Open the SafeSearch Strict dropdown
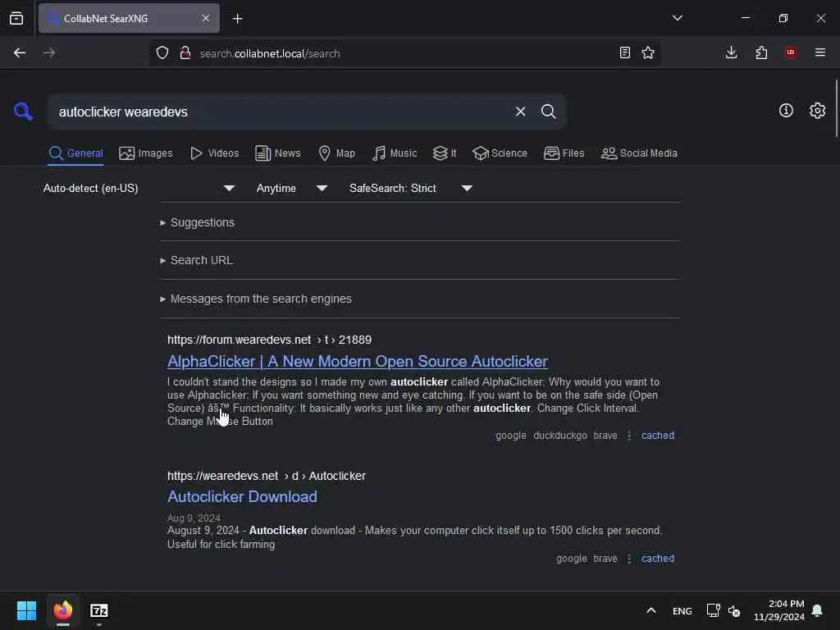The height and width of the screenshot is (630, 840). [x=411, y=188]
